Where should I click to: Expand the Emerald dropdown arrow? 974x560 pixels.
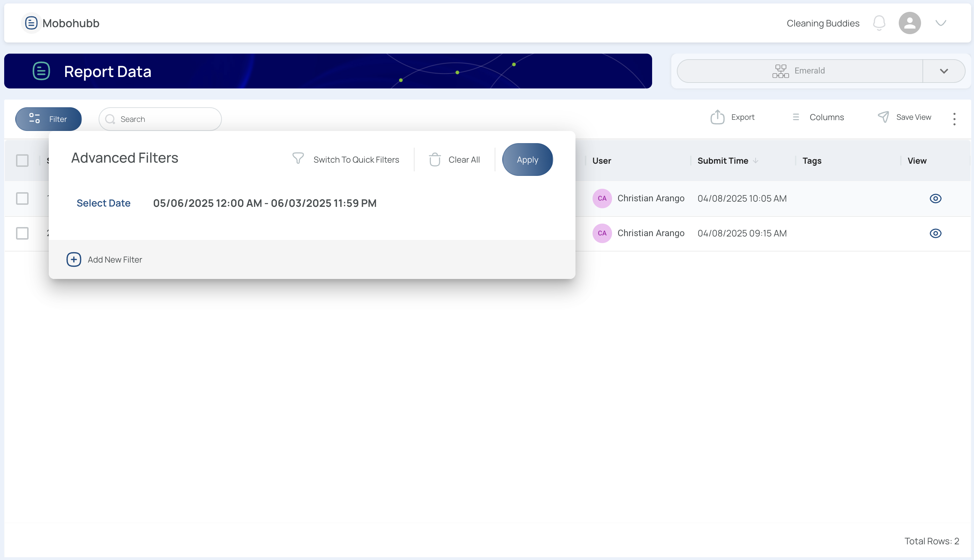tap(944, 71)
